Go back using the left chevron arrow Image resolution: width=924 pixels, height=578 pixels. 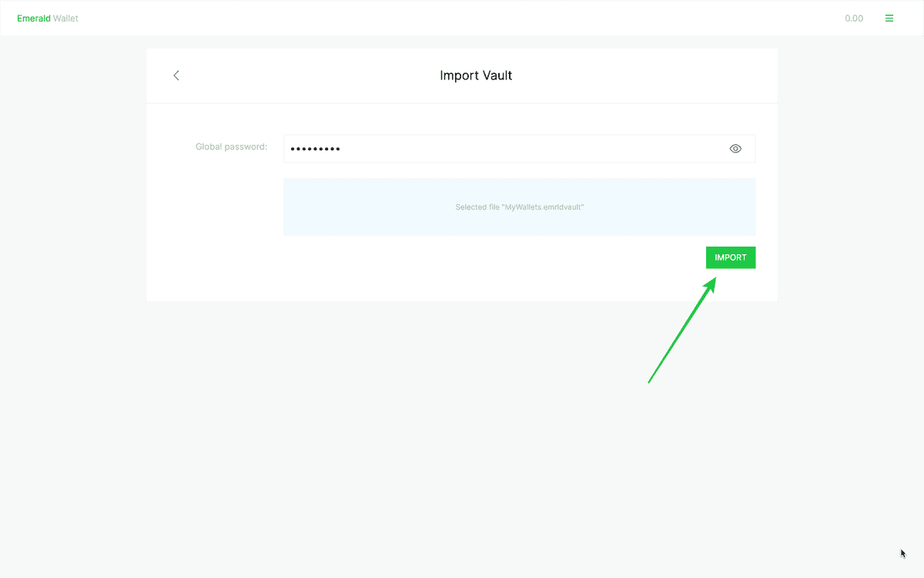[176, 75]
